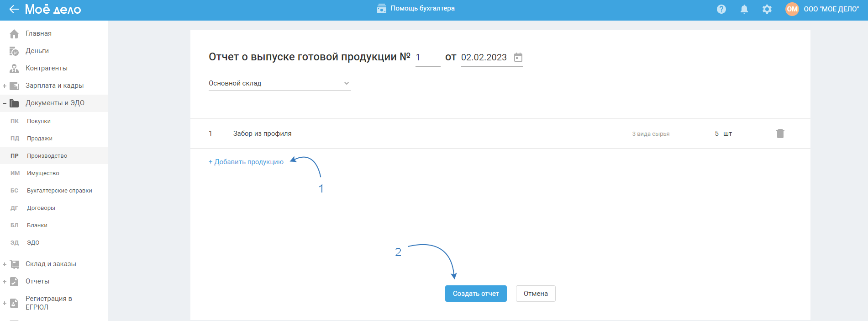Open Бухгалтерские справки submenu item
The height and width of the screenshot is (321, 868).
[x=59, y=191]
